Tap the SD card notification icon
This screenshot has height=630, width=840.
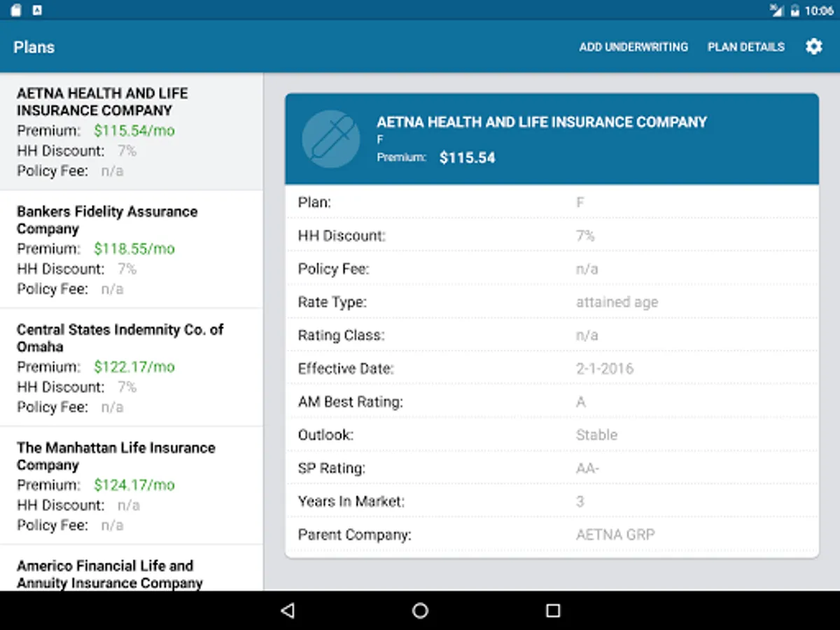[x=16, y=10]
